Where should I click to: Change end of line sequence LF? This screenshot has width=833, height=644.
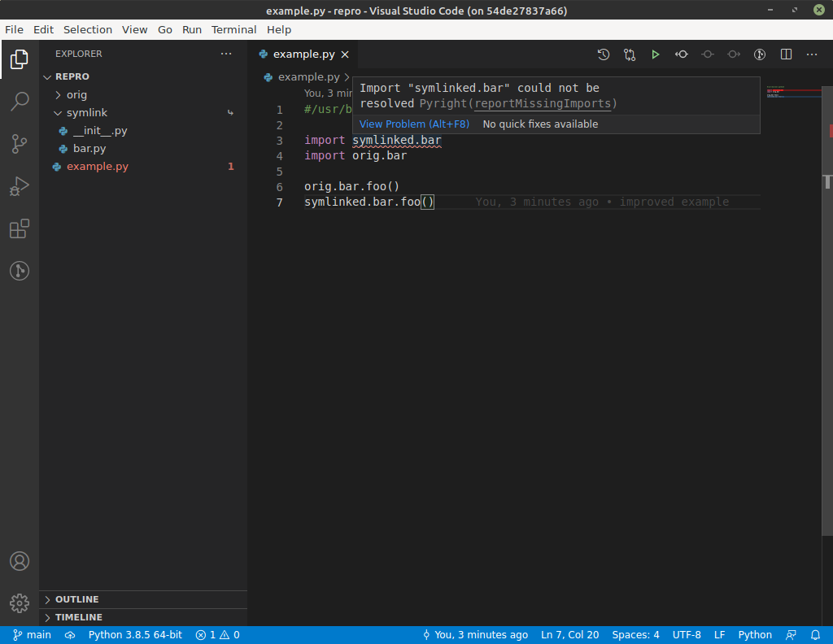click(719, 635)
